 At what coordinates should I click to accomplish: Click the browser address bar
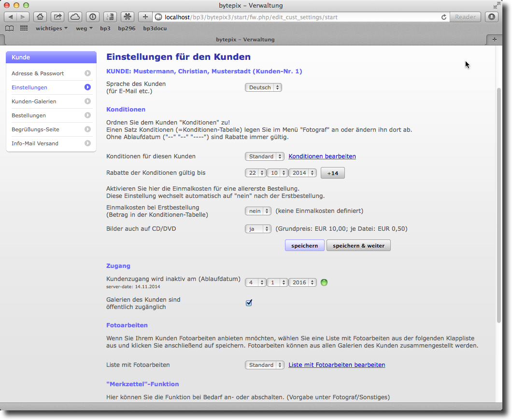tap(299, 17)
